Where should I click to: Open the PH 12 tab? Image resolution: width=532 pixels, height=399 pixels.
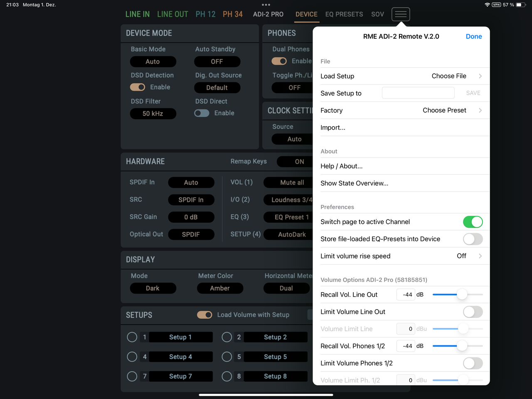pyautogui.click(x=205, y=14)
